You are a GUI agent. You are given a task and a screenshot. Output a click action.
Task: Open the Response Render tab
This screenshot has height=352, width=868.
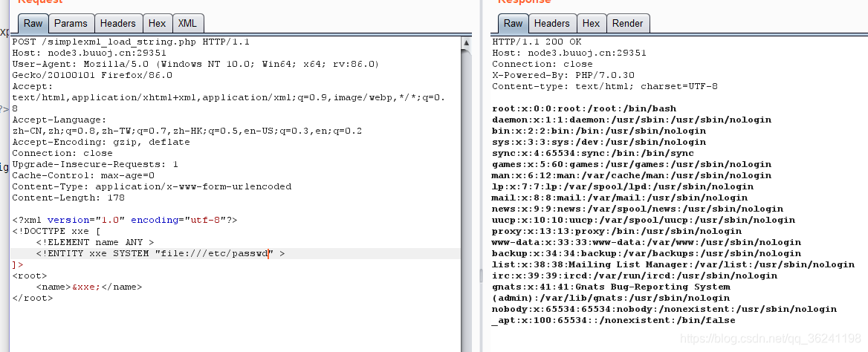tap(628, 23)
